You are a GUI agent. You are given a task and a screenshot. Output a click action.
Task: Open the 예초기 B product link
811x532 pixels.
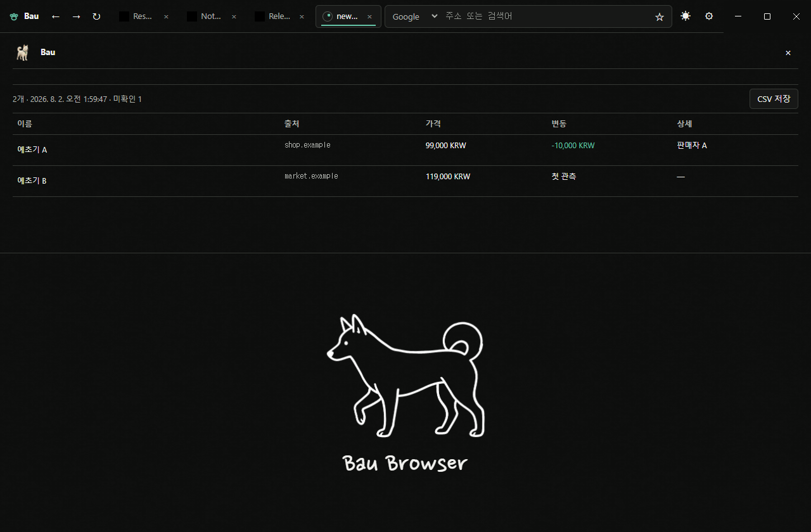pos(32,181)
